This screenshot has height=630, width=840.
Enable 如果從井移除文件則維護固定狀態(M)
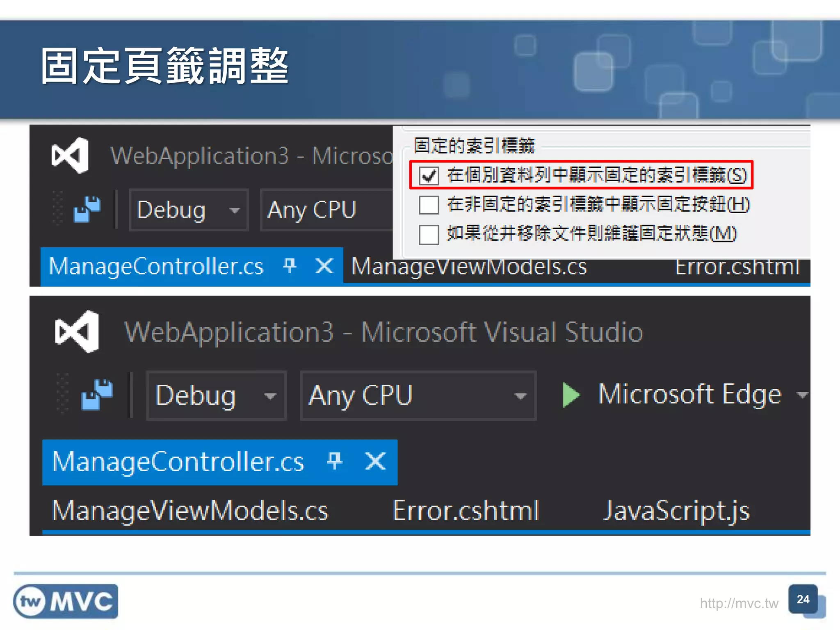[x=429, y=234]
